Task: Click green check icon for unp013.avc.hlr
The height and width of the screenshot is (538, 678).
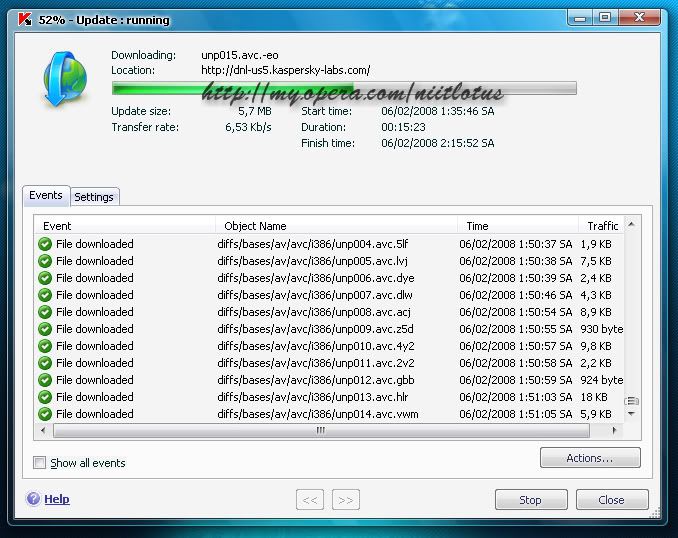Action: [x=45, y=397]
